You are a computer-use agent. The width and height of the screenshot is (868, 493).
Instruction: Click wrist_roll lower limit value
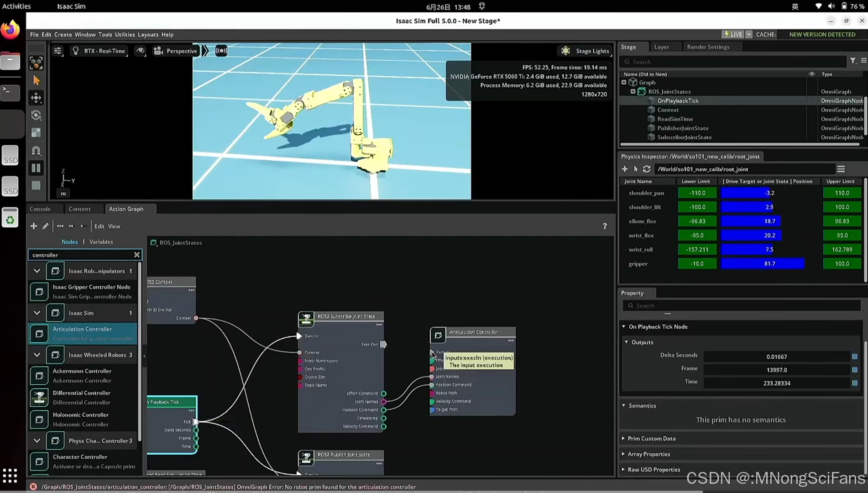[x=697, y=250]
